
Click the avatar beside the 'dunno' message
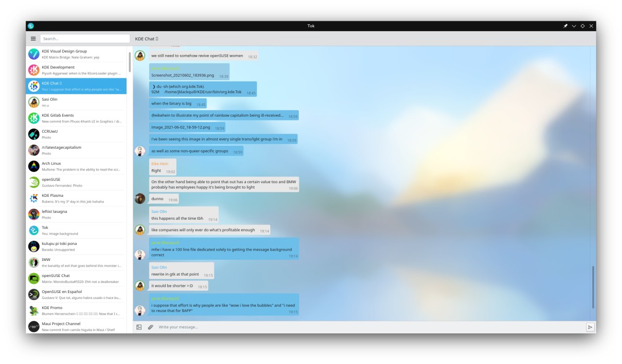pyautogui.click(x=140, y=198)
